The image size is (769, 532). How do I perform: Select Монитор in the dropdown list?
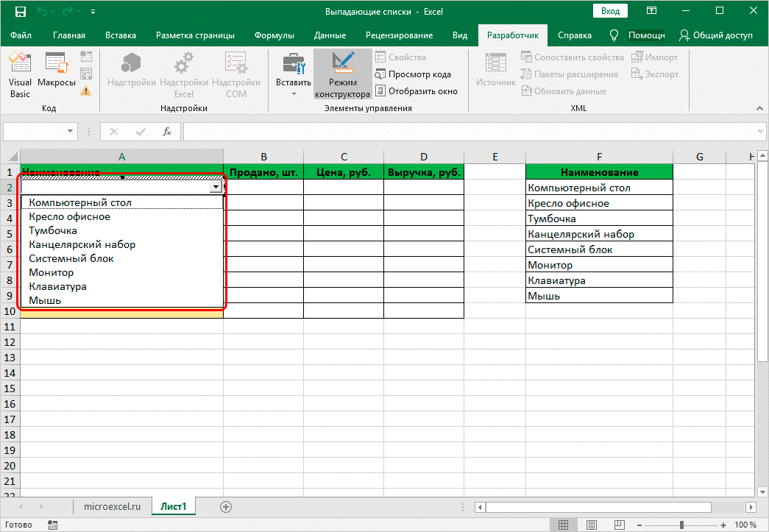[52, 272]
